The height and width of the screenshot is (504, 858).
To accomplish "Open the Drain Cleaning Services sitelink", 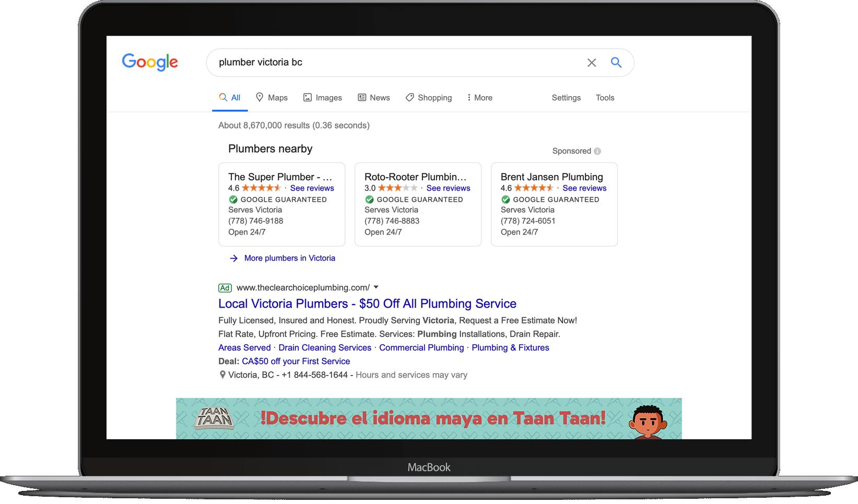I will pyautogui.click(x=325, y=348).
